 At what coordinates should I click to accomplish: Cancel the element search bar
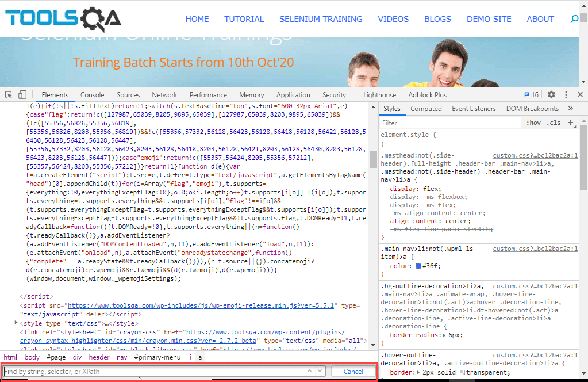pyautogui.click(x=353, y=372)
